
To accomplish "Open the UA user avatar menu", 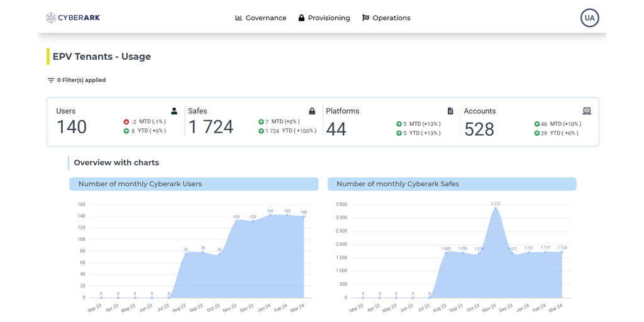I will (589, 18).
